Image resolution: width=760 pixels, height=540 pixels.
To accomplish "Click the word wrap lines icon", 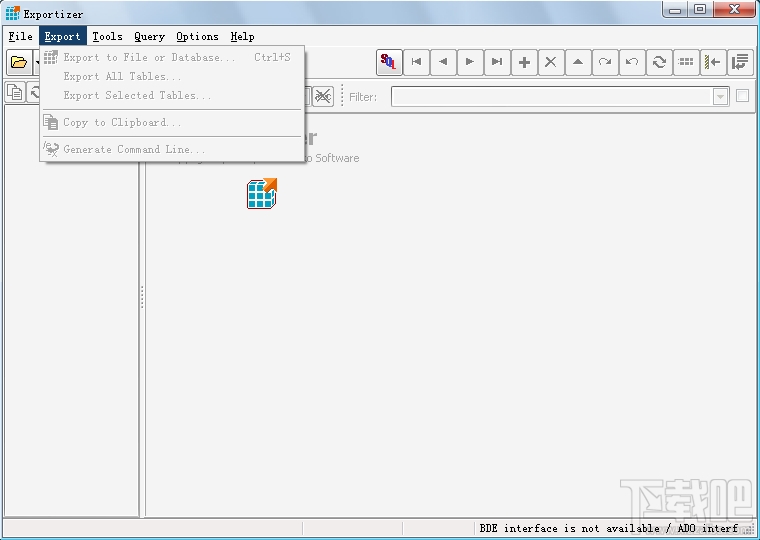I will (x=740, y=62).
